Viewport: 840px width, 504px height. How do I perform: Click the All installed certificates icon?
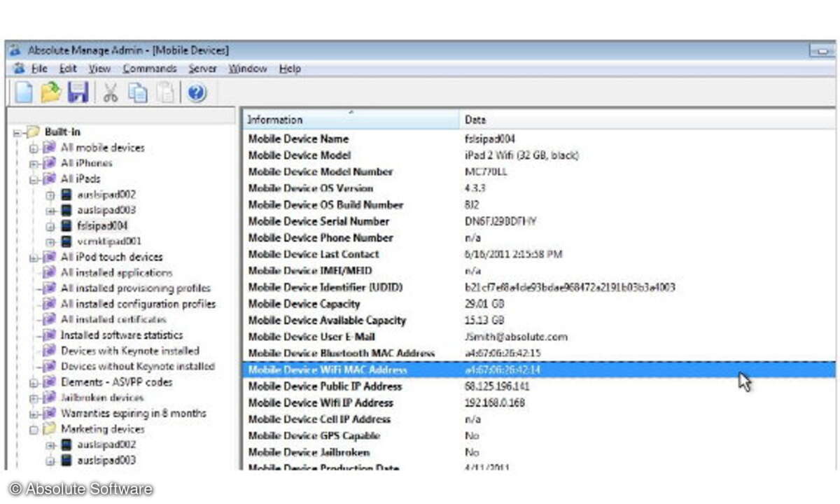(49, 319)
